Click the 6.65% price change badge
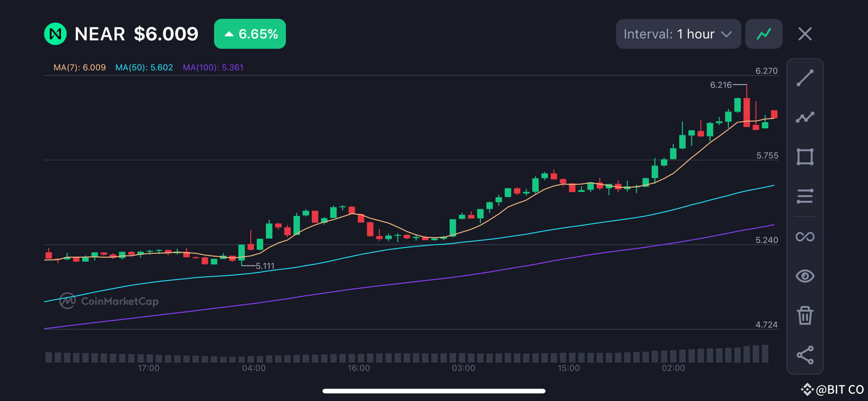Image resolution: width=868 pixels, height=401 pixels. [250, 33]
